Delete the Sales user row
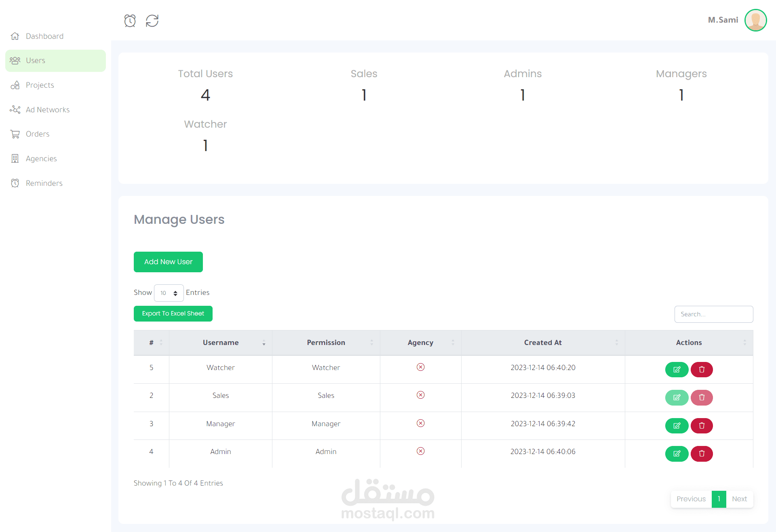 tap(702, 397)
